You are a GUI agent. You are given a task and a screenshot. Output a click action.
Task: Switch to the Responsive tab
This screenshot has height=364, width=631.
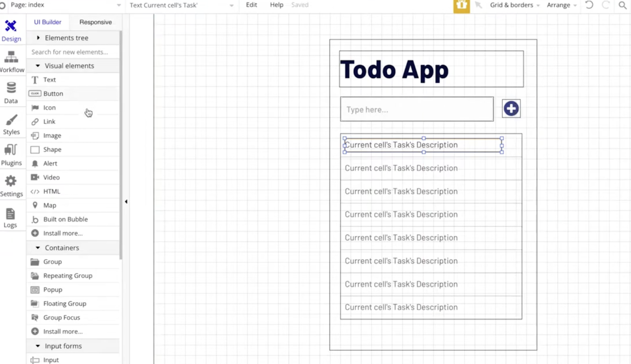pos(95,22)
